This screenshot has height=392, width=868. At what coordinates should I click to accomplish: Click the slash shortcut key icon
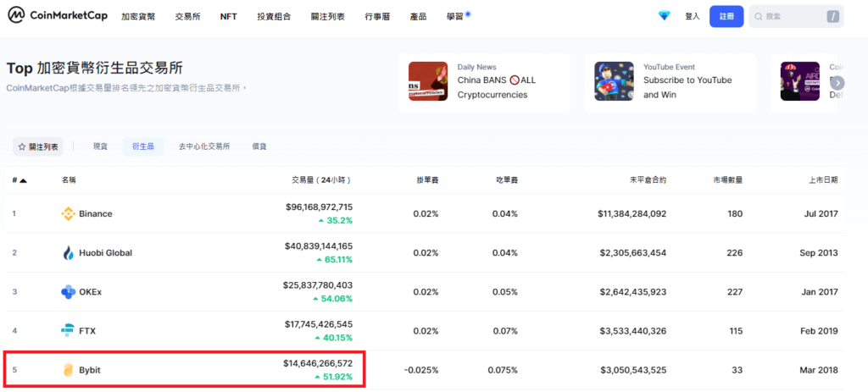tap(832, 17)
